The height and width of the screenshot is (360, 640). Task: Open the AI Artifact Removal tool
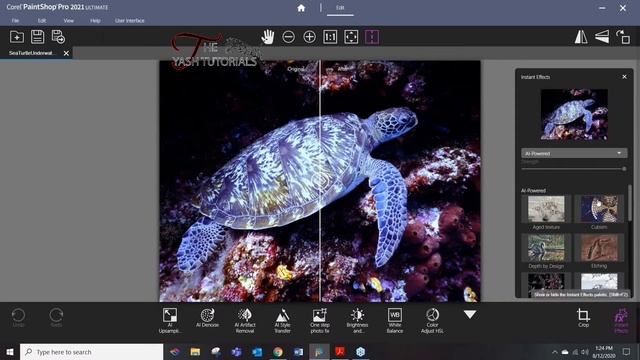coord(245,320)
